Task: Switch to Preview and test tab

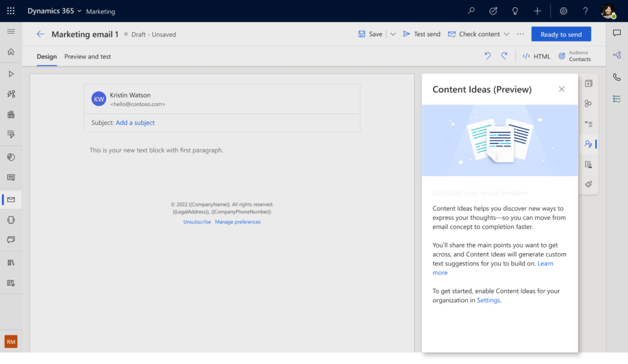Action: 88,56
